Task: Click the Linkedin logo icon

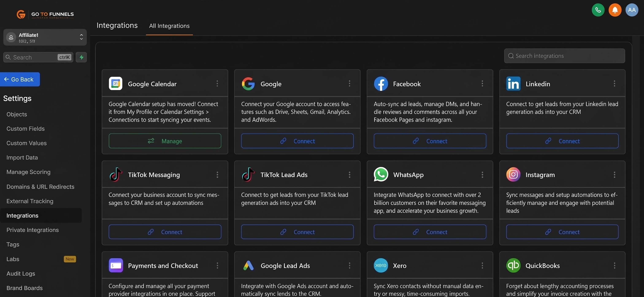Action: (513, 84)
